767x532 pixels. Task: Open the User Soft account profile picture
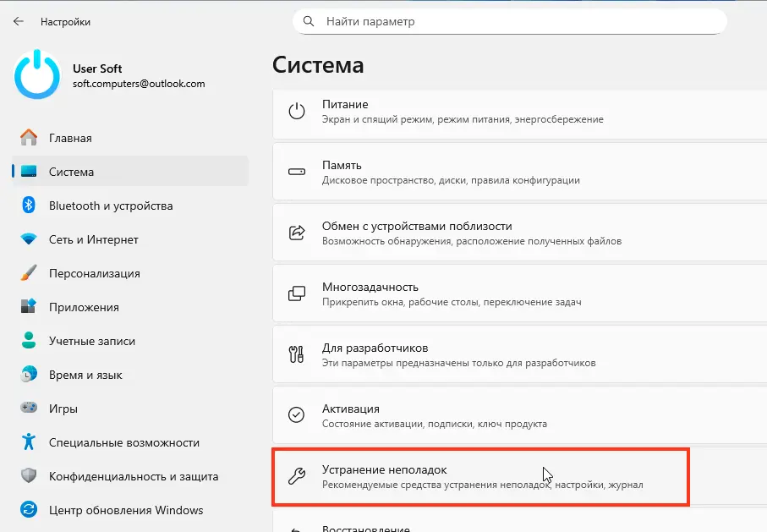pyautogui.click(x=37, y=74)
